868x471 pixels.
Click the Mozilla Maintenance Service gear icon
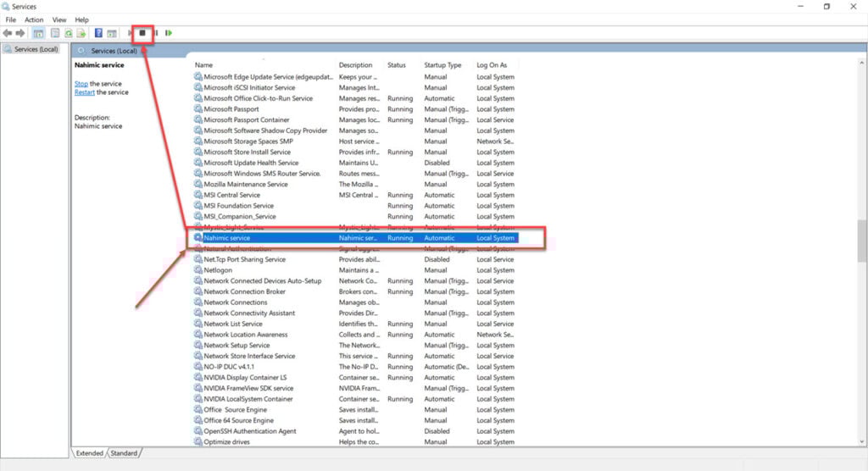[x=198, y=185]
